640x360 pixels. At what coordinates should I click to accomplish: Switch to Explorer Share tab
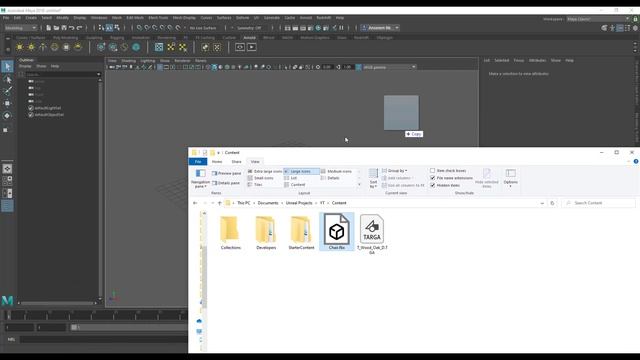pyautogui.click(x=236, y=162)
